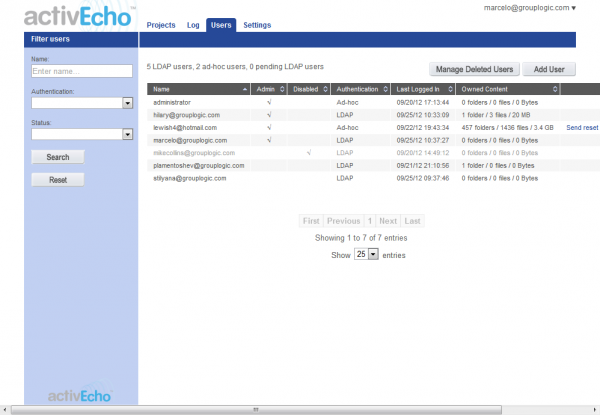The height and width of the screenshot is (415, 600).
Task: Select marcelo@grouplogic.com in the table
Action: 190,140
